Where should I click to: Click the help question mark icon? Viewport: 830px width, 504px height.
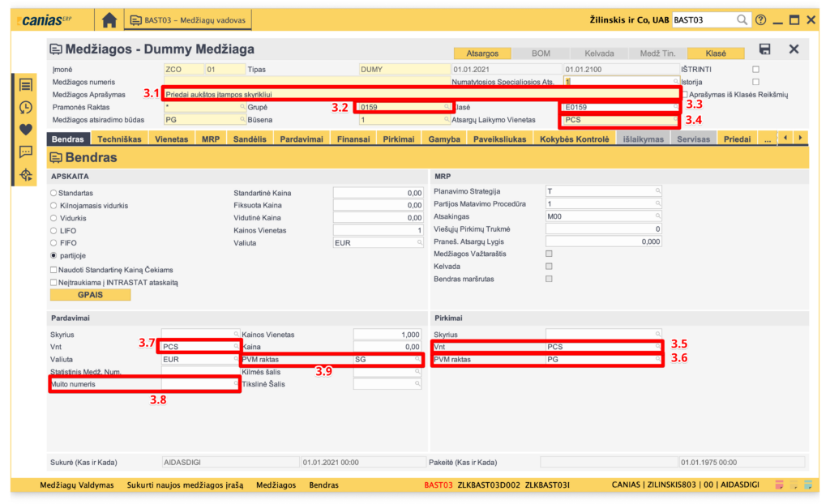tap(760, 20)
